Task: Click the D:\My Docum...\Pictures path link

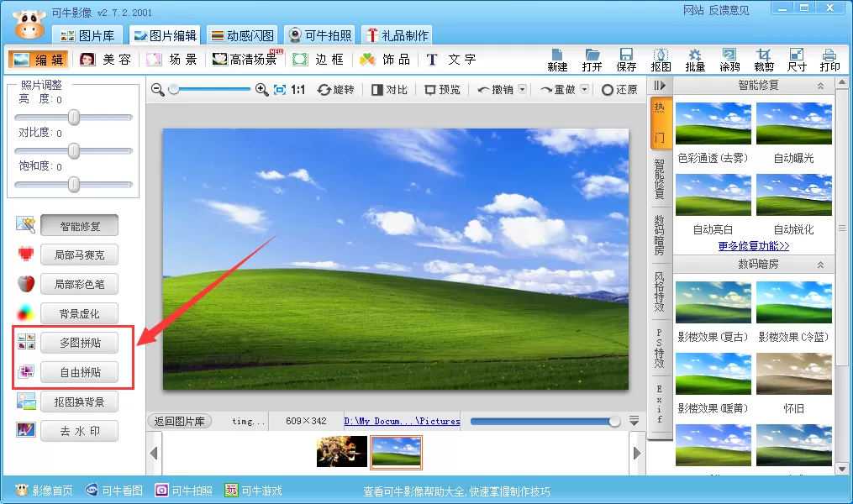Action: coord(402,421)
